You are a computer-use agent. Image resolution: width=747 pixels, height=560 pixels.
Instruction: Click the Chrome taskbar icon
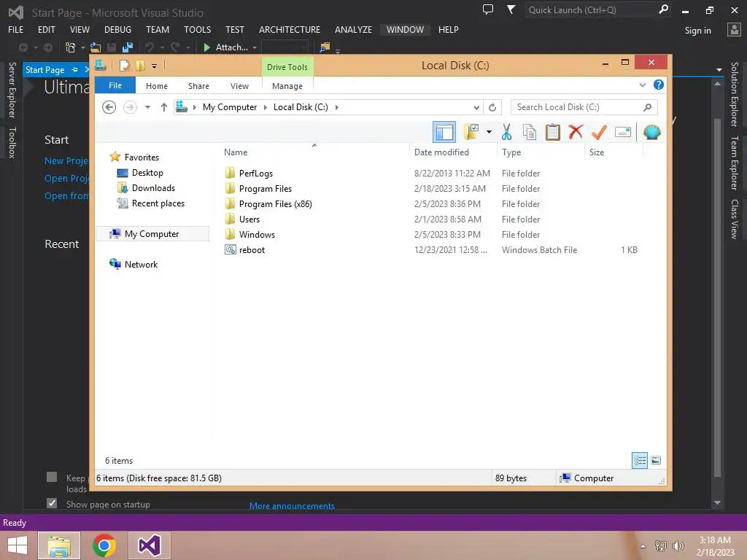pyautogui.click(x=104, y=545)
